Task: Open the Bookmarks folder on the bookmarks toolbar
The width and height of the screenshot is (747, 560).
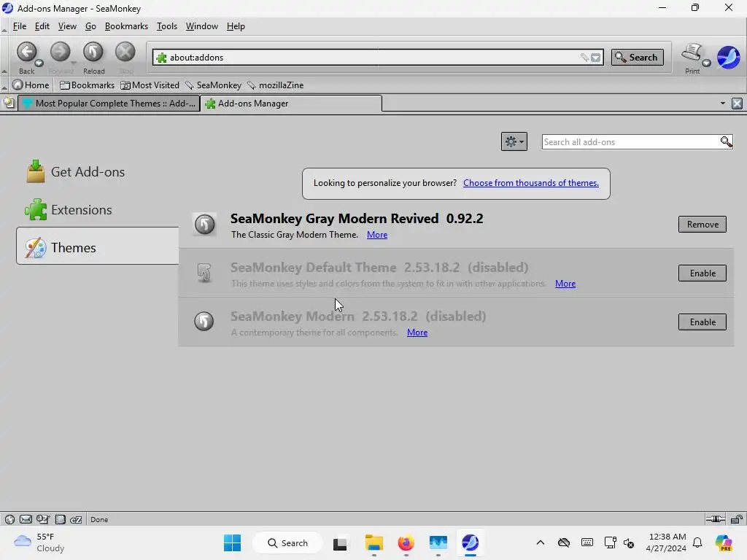Action: 88,85
